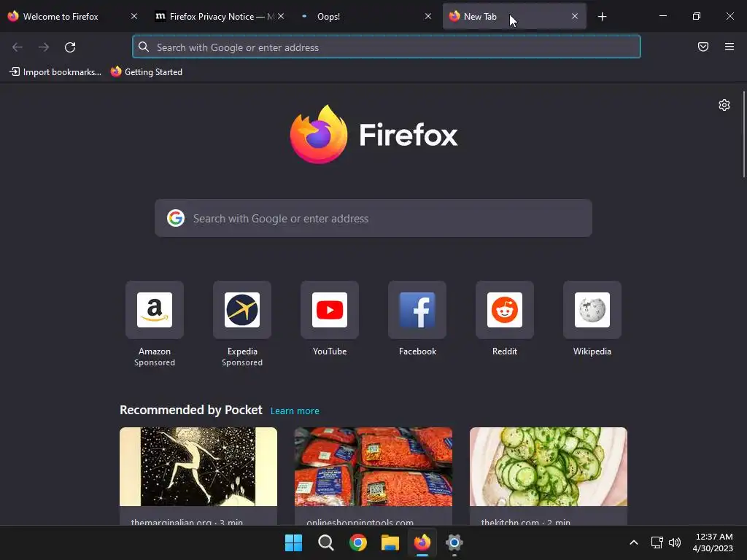
Task: Open network status in system tray
Action: (x=657, y=542)
